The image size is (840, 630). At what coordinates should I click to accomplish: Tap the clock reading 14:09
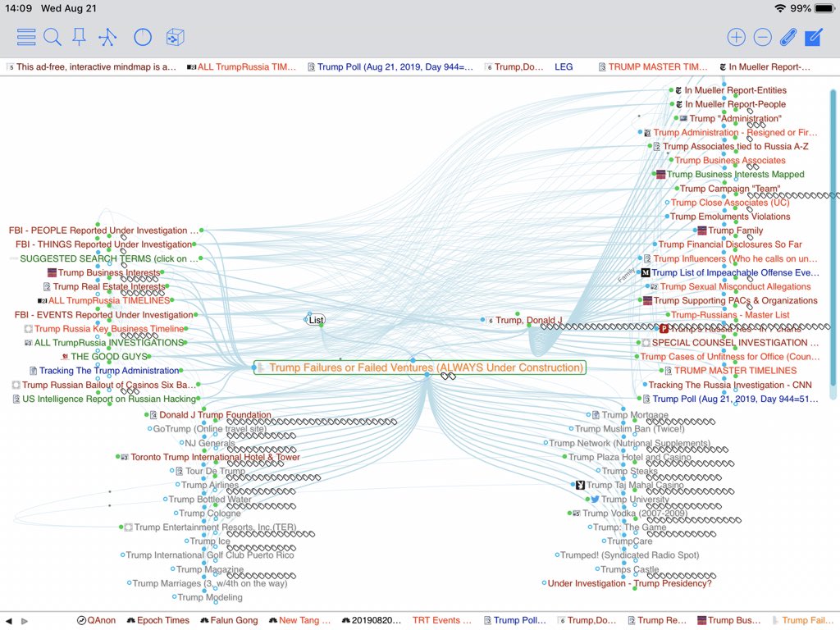(18, 8)
